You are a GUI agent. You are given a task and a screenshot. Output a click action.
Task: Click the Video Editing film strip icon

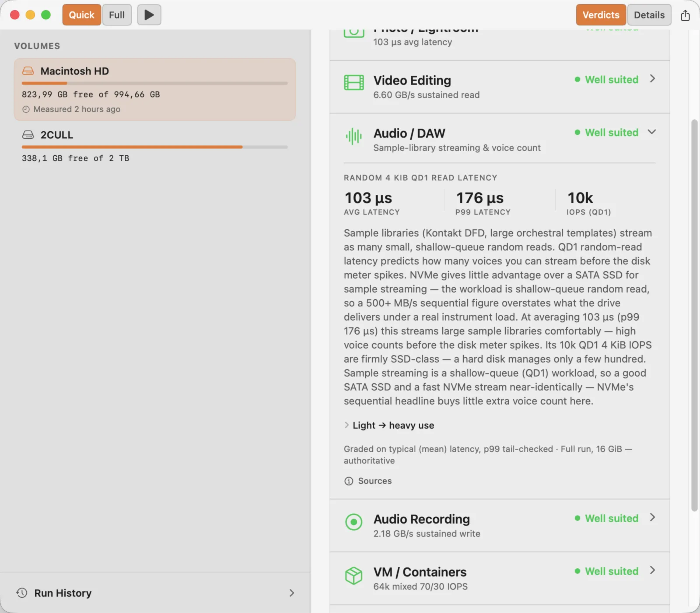pyautogui.click(x=353, y=82)
